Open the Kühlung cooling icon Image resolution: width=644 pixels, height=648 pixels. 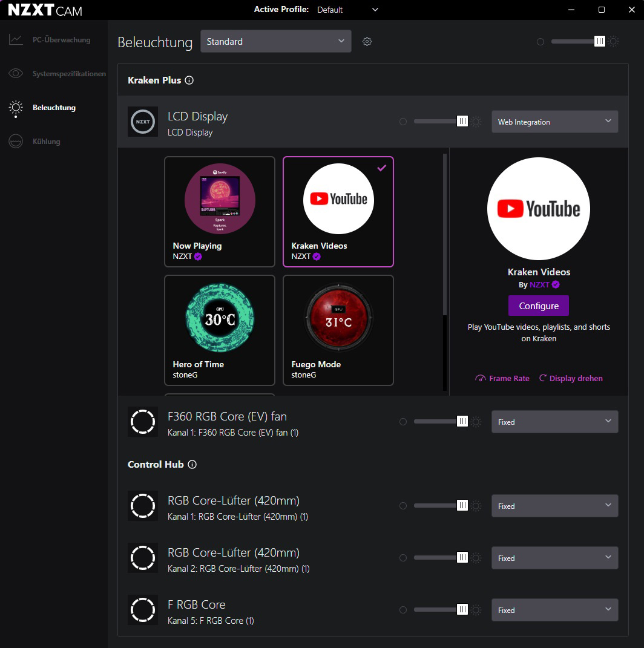pyautogui.click(x=16, y=142)
